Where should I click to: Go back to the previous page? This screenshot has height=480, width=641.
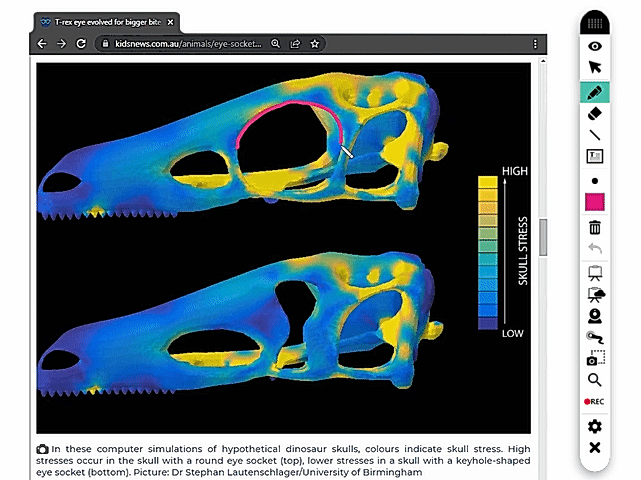click(42, 44)
